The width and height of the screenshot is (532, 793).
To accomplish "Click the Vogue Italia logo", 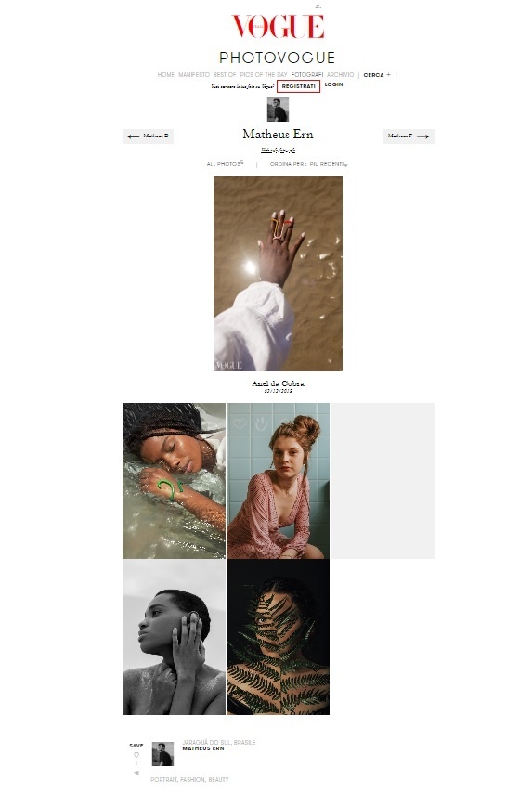I will 278,26.
